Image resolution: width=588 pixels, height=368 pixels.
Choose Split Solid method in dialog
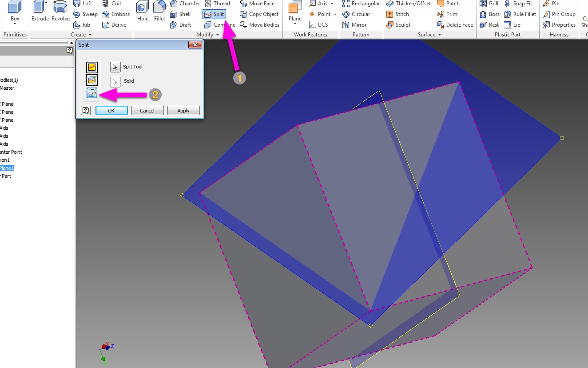[92, 93]
